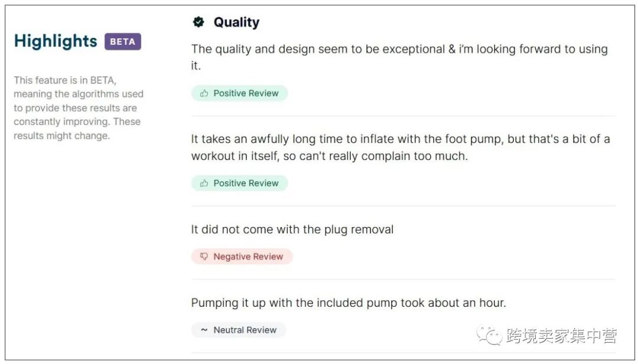The height and width of the screenshot is (364, 638).
Task: Collapse the Highlights sidebar panel
Action: pyautogui.click(x=56, y=41)
